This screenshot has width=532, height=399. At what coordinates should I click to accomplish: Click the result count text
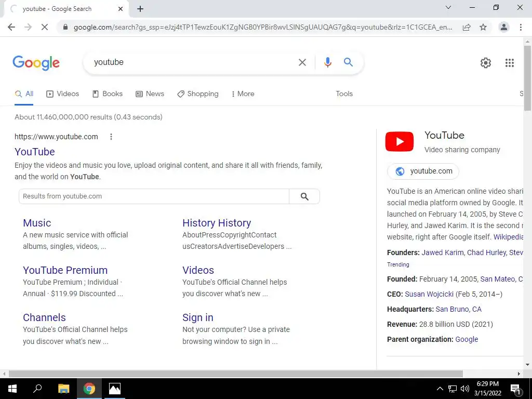coord(88,117)
